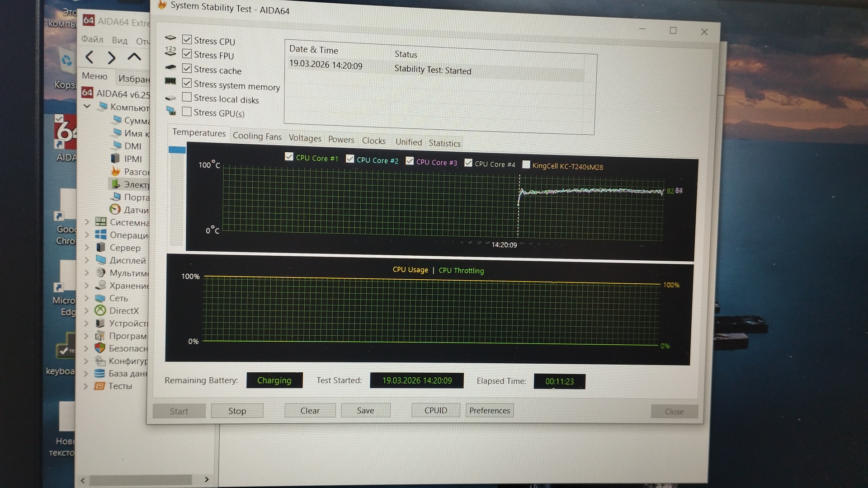Click the back arrow navigation icon
Viewport: 868px width, 488px height.
point(90,57)
